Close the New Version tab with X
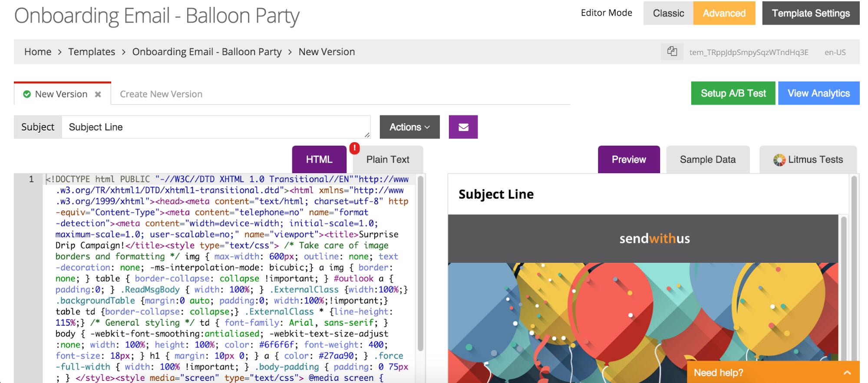 98,95
